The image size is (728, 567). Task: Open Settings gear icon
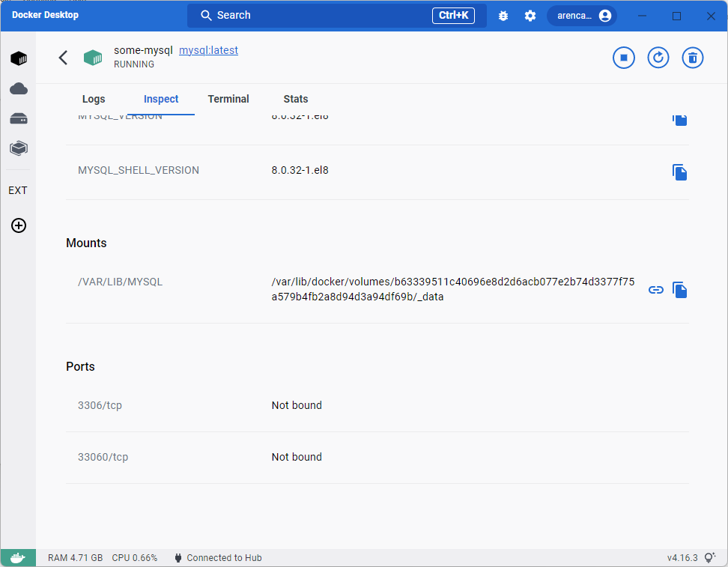[530, 16]
